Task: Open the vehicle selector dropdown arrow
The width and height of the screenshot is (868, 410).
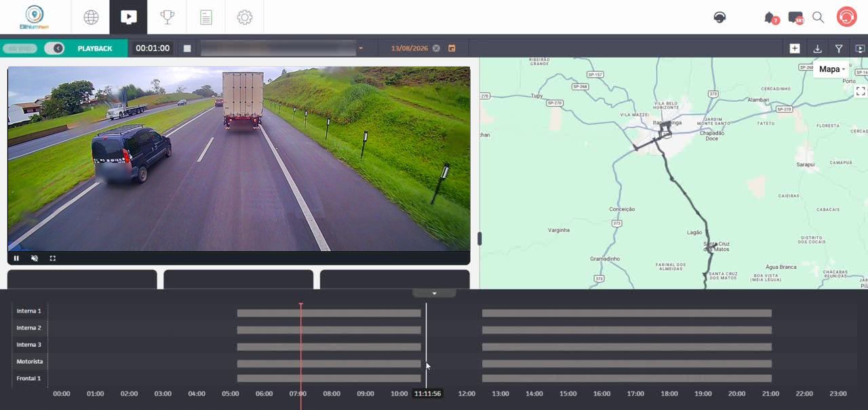Action: [361, 48]
